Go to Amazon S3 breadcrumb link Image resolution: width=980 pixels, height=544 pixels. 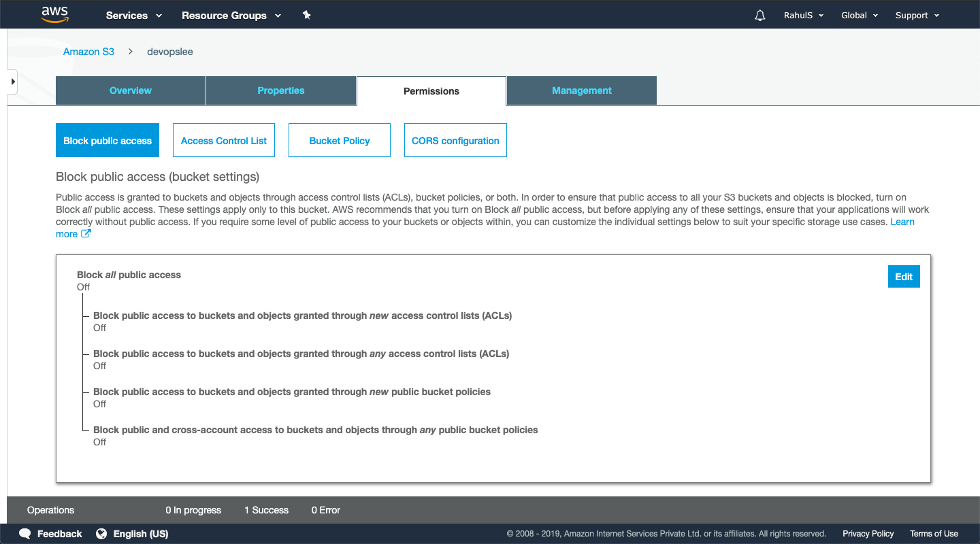point(88,52)
